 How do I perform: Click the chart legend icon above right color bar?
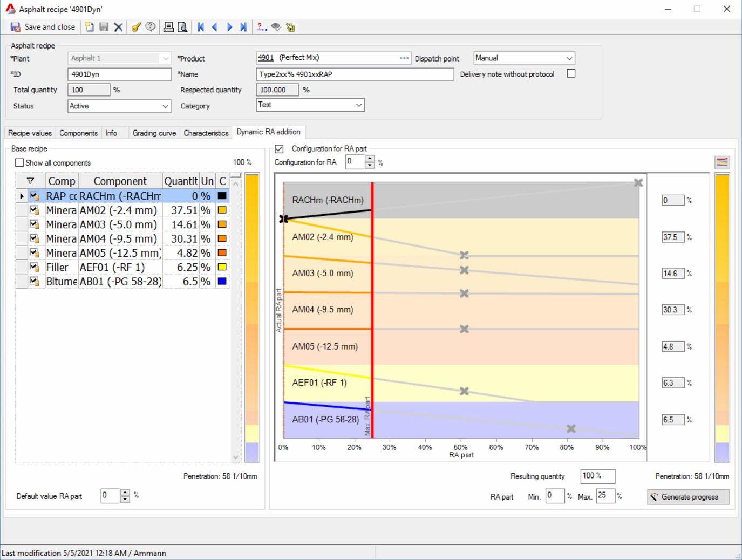coord(722,162)
